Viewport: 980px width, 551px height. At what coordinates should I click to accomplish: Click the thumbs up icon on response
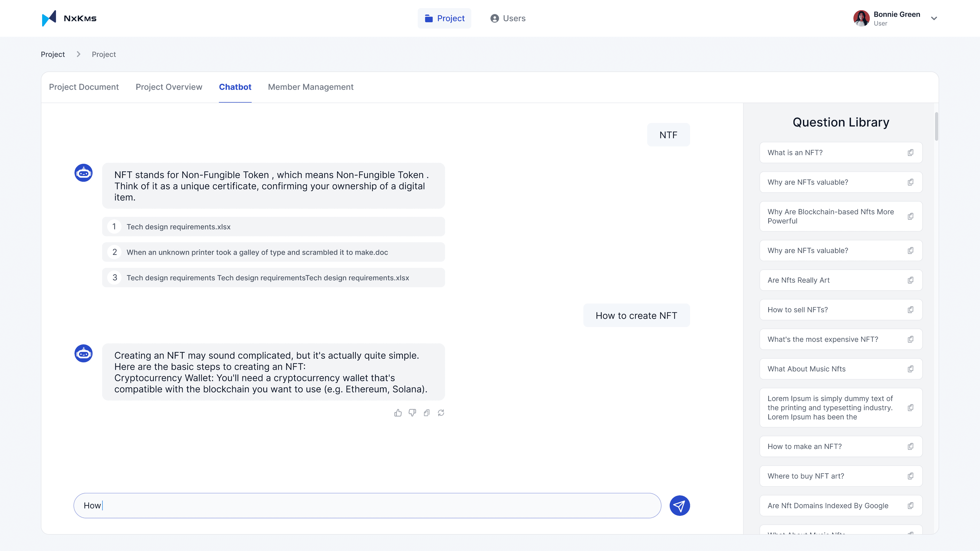(x=398, y=413)
